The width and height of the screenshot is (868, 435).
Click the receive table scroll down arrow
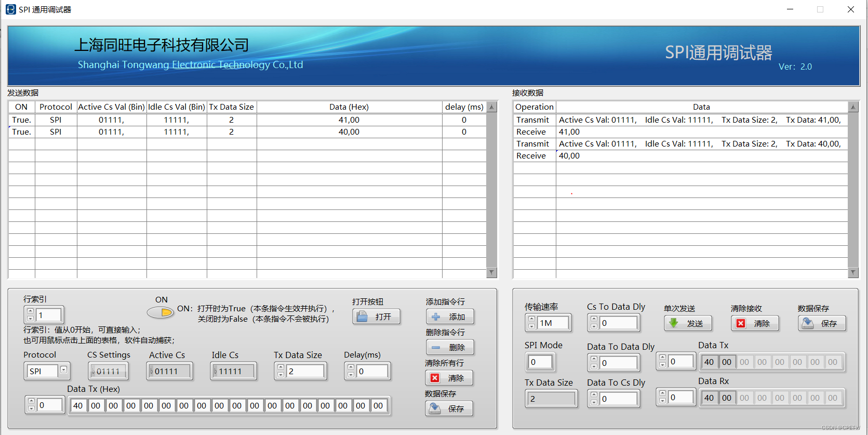coord(853,272)
